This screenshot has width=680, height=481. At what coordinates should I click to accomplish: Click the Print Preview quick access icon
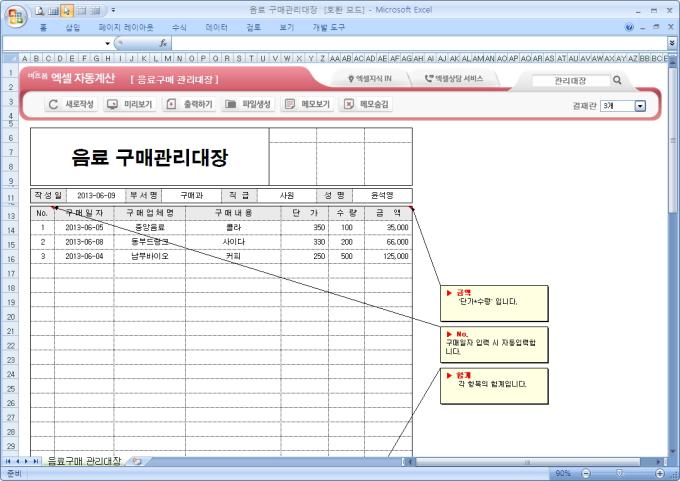click(x=39, y=10)
